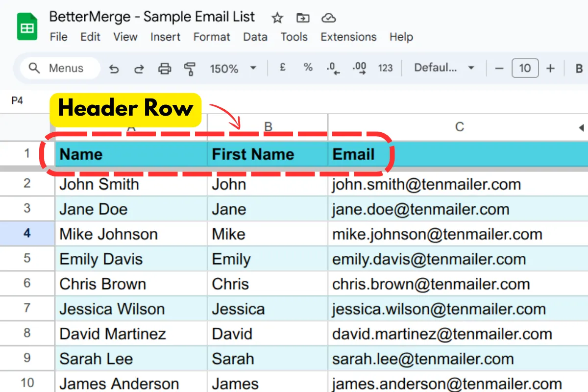The height and width of the screenshot is (392, 588).
Task: Select the Name header cell
Action: click(131, 154)
